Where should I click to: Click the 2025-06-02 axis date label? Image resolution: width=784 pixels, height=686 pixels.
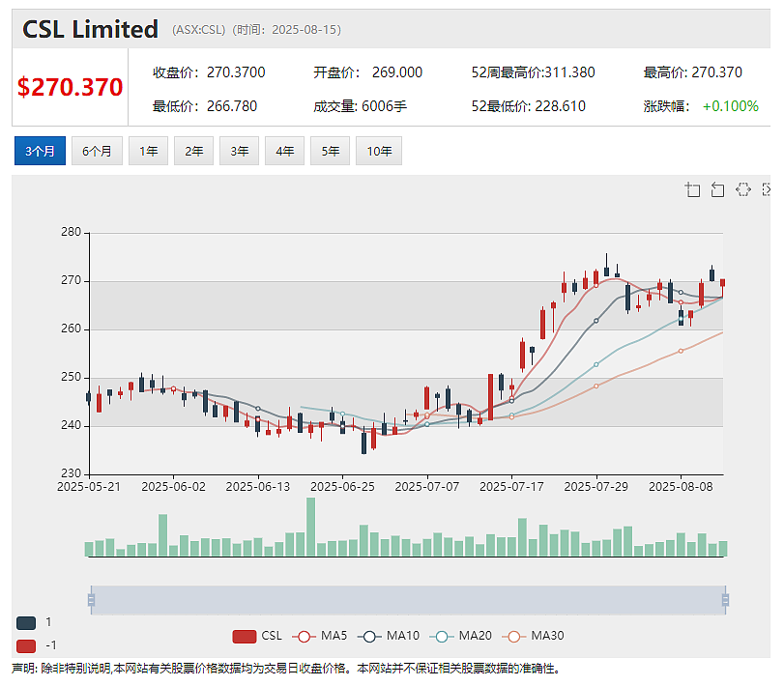coord(173,487)
